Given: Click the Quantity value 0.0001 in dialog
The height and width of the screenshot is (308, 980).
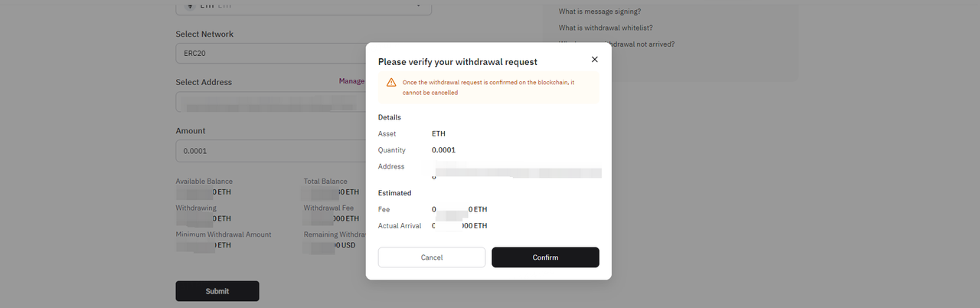Looking at the screenshot, I should coord(443,150).
